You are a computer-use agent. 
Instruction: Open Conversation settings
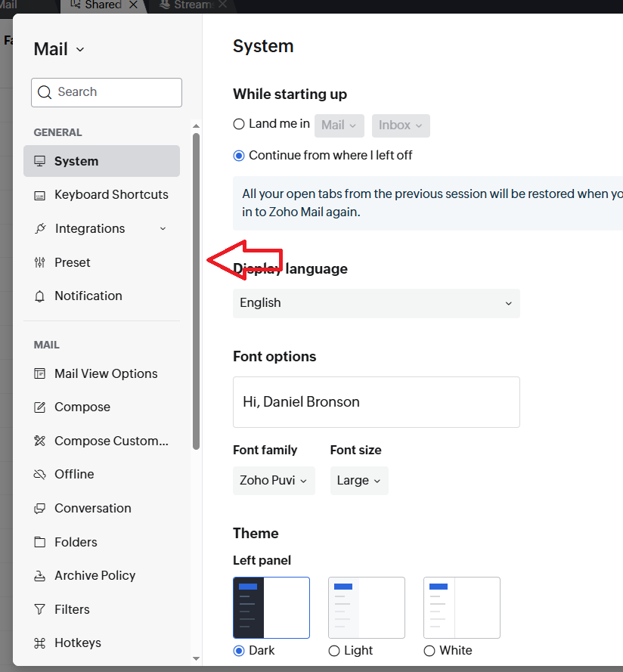pyautogui.click(x=101, y=508)
